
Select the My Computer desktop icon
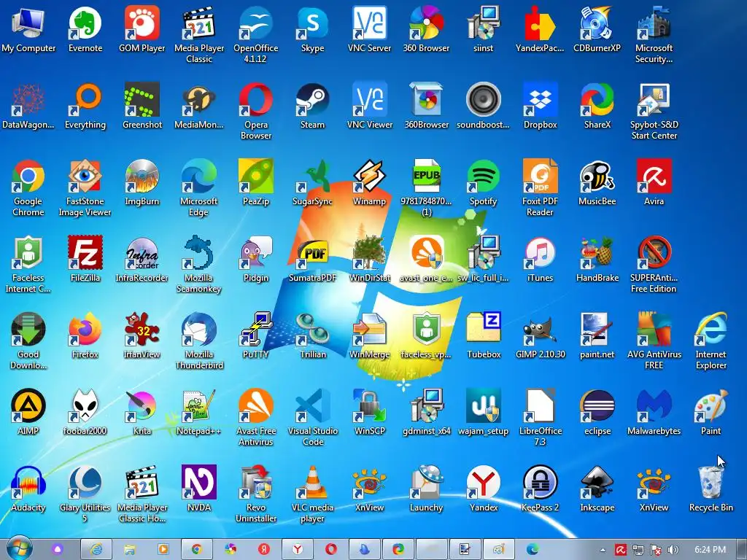[x=28, y=29]
